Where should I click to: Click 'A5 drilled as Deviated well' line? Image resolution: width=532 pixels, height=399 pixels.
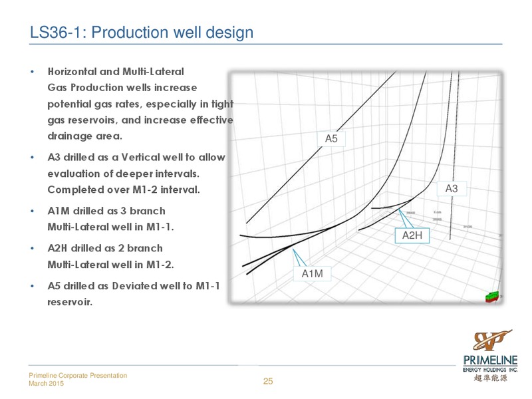pos(134,286)
